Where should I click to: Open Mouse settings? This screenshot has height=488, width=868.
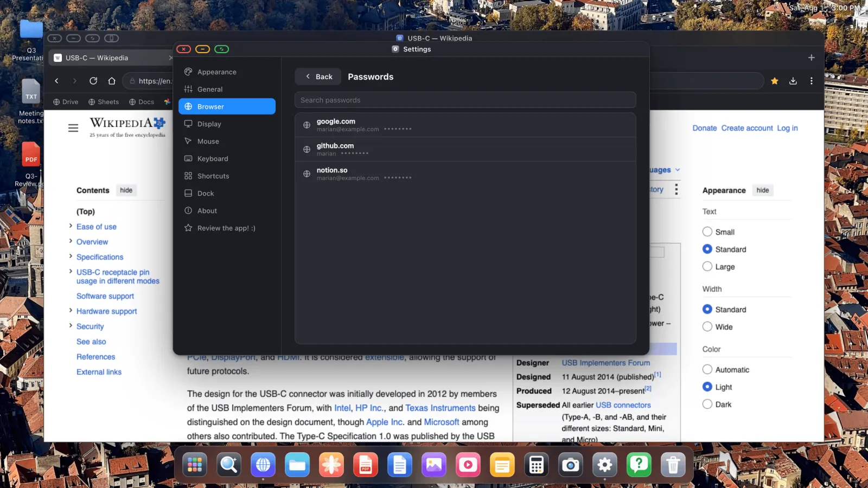tap(227, 142)
